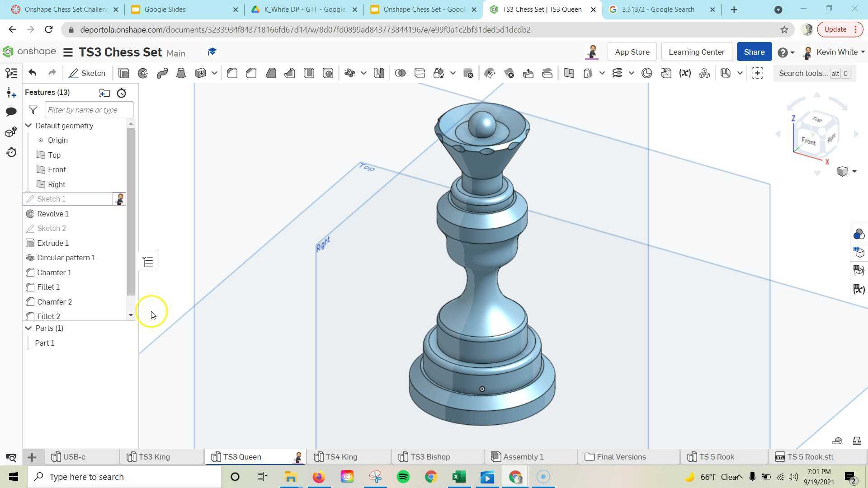
Task: Select the Fillet tool
Action: [232, 73]
